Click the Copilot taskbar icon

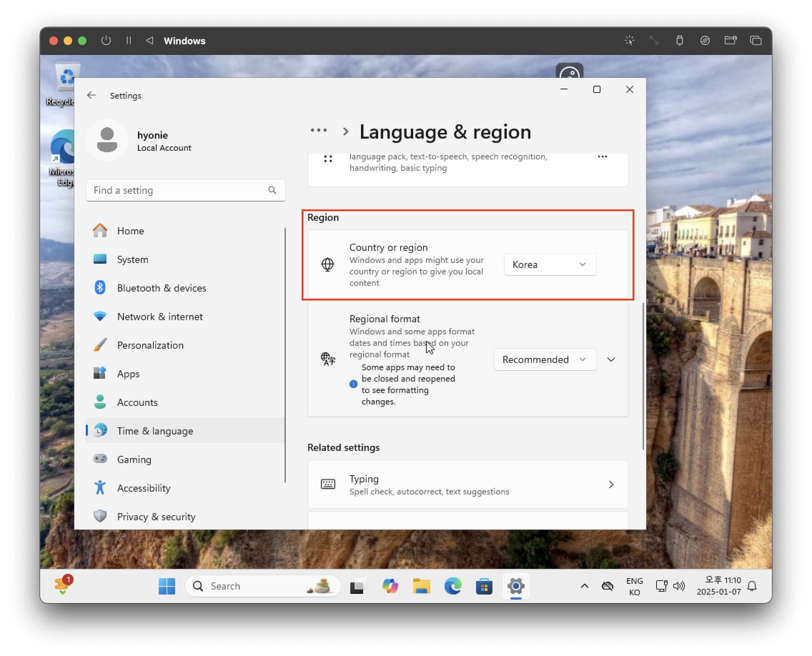tap(390, 586)
